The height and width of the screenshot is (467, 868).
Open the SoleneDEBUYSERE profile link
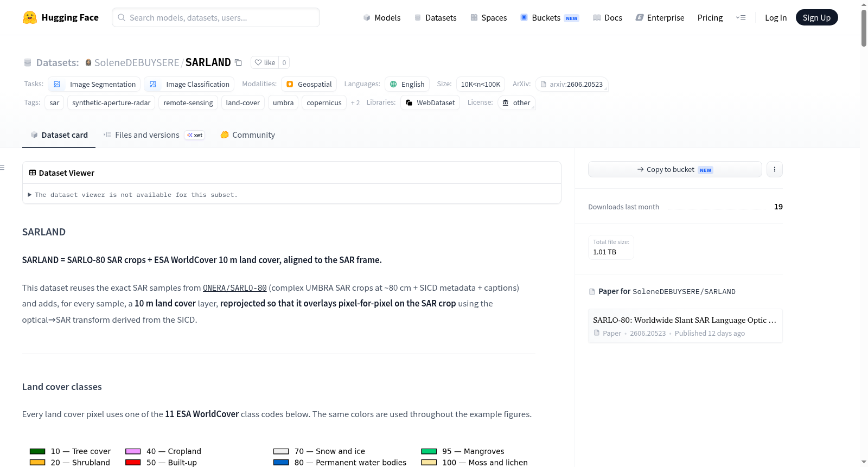pos(137,62)
